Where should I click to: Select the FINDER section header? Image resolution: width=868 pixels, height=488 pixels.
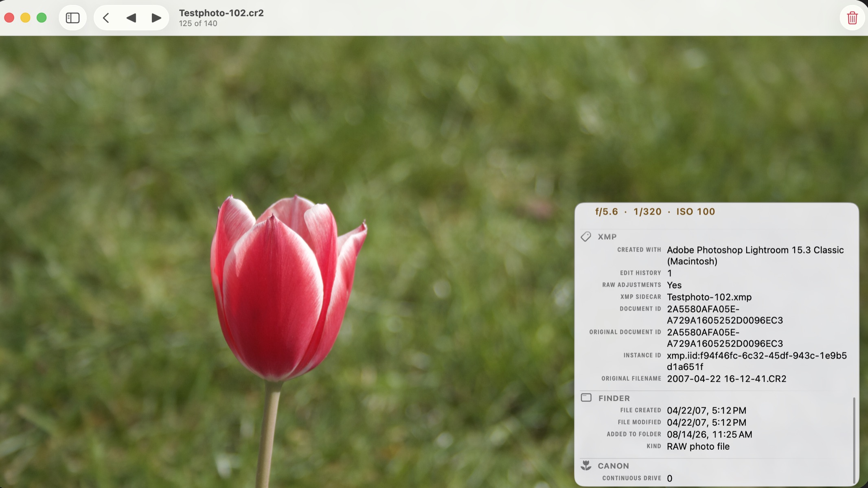coord(614,398)
